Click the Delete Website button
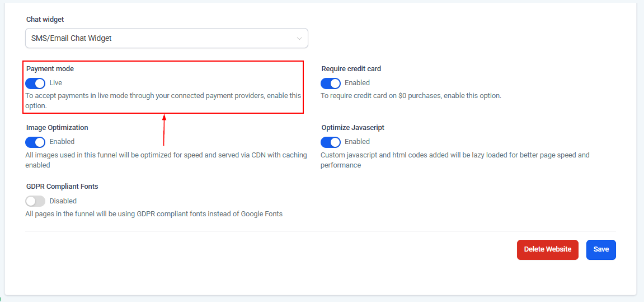The image size is (644, 302). (547, 249)
